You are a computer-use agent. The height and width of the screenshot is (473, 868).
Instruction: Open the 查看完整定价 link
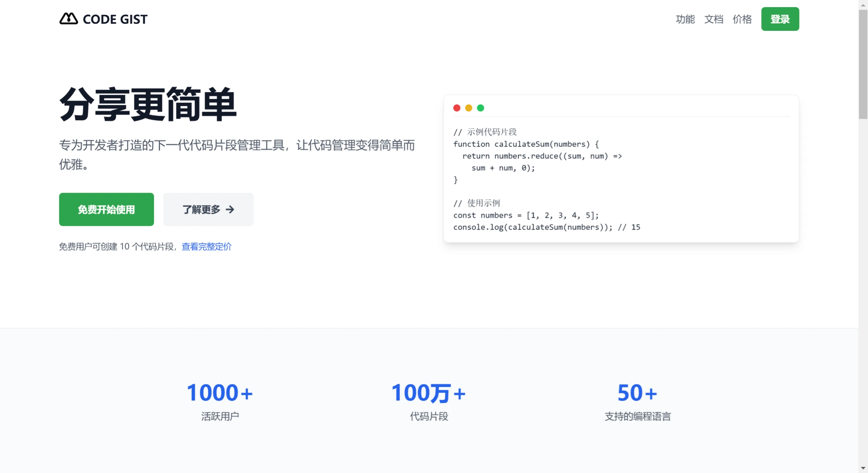pyautogui.click(x=206, y=247)
